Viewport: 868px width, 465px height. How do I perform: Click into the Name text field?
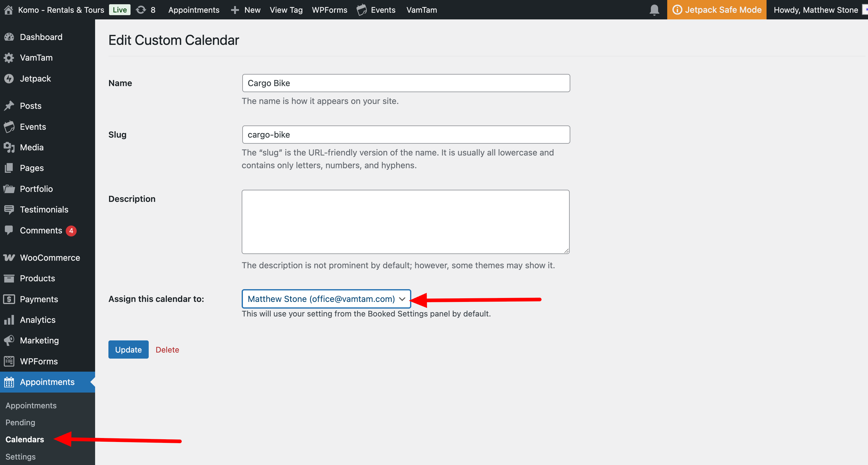click(406, 83)
